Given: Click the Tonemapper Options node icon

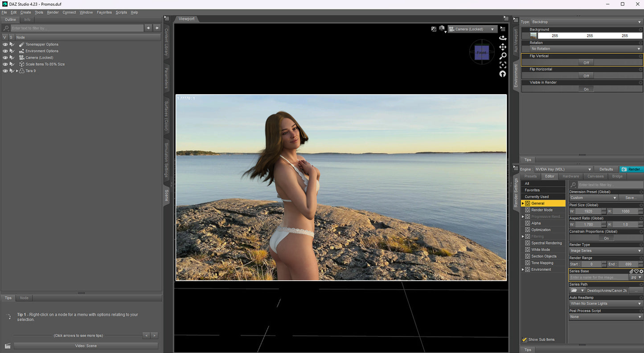Looking at the screenshot, I should click(21, 44).
